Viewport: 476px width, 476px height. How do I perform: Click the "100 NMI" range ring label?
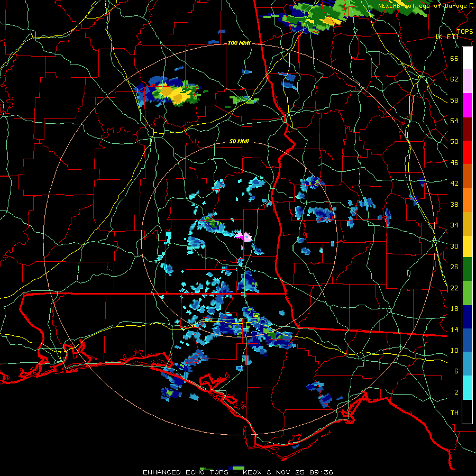(x=239, y=43)
